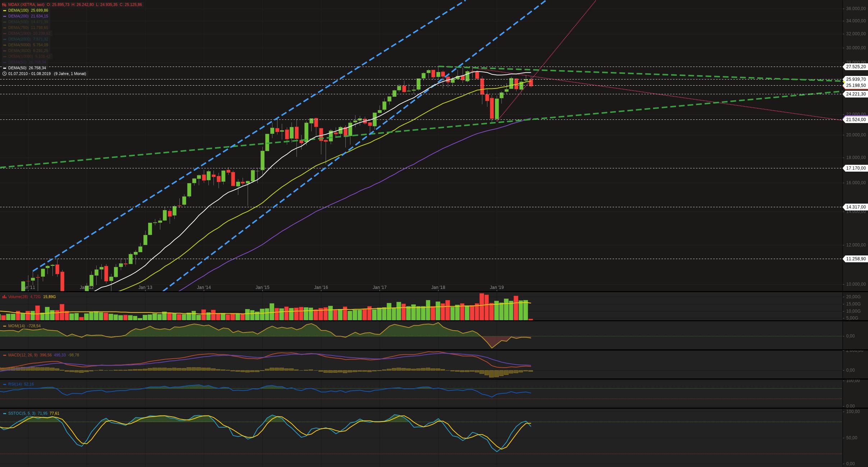
Task: Click the purple DEMA(200) color marker
Action: 4,16
